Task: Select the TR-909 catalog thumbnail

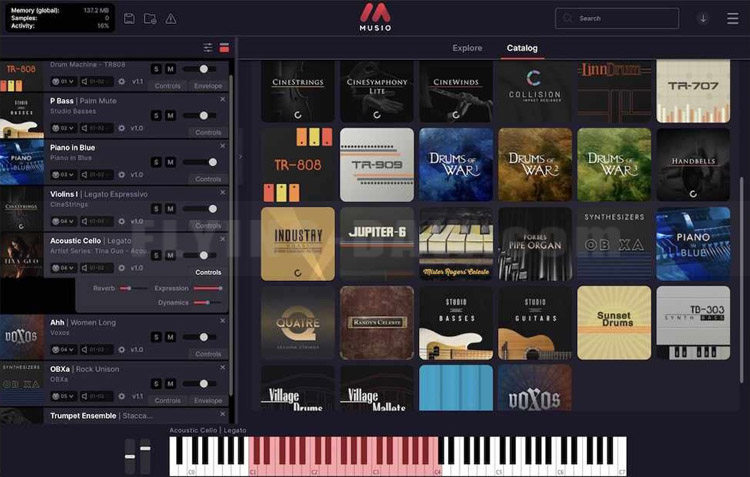Action: pyautogui.click(x=377, y=165)
